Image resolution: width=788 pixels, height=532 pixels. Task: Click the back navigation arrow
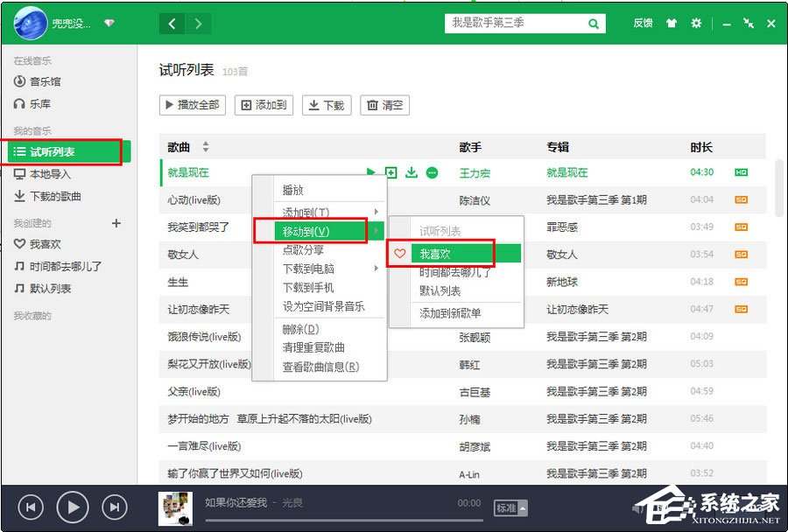[x=172, y=24]
